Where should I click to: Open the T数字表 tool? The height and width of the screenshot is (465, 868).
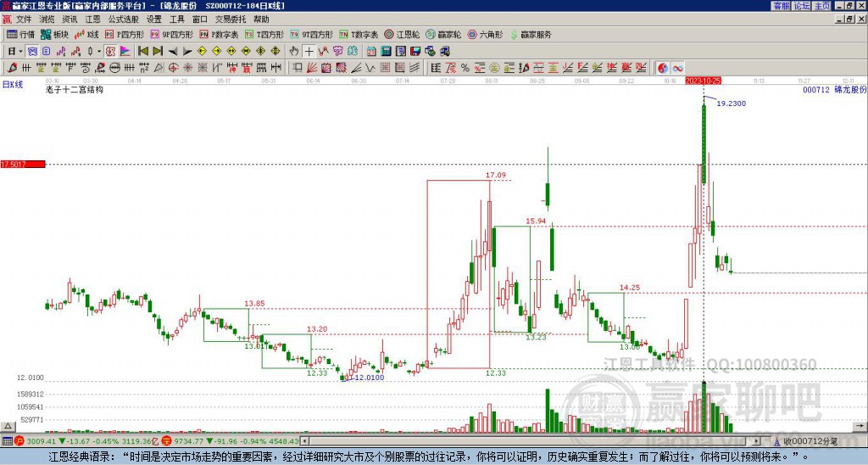click(x=359, y=34)
